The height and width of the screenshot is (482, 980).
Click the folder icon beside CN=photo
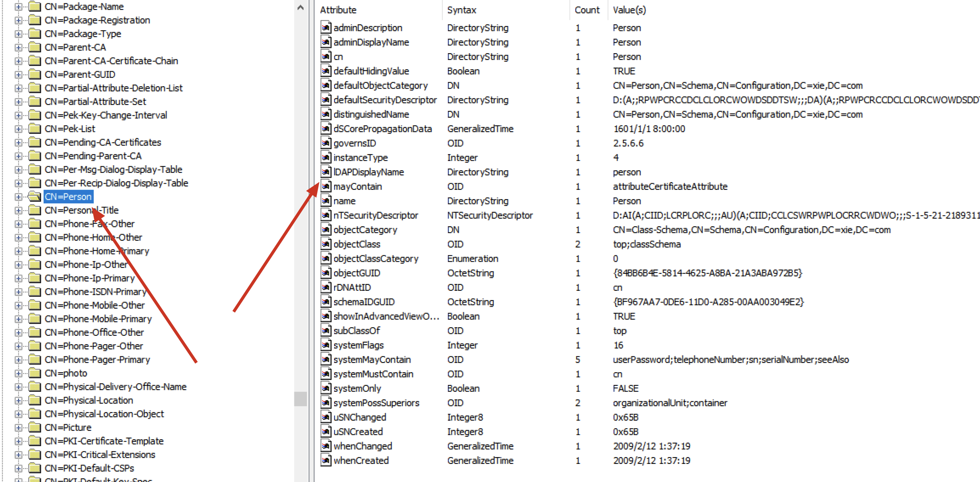click(x=34, y=373)
